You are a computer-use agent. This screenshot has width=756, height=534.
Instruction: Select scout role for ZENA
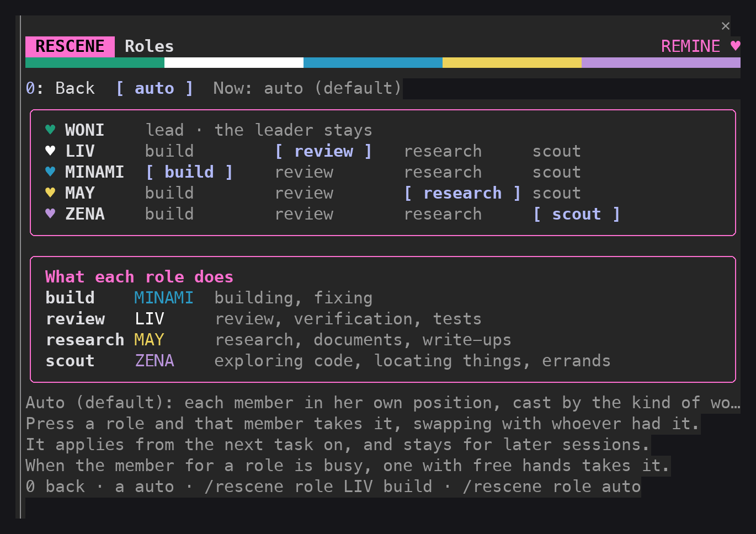(x=577, y=214)
